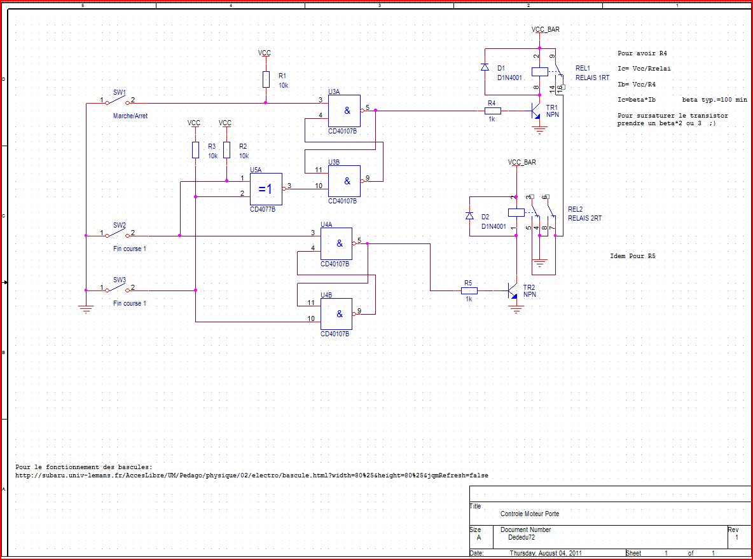This screenshot has width=753, height=560.
Task: Click the bascule.html URL text
Action: point(252,475)
